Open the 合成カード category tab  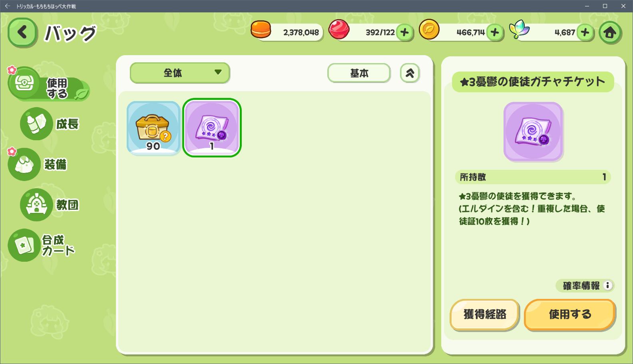click(42, 245)
